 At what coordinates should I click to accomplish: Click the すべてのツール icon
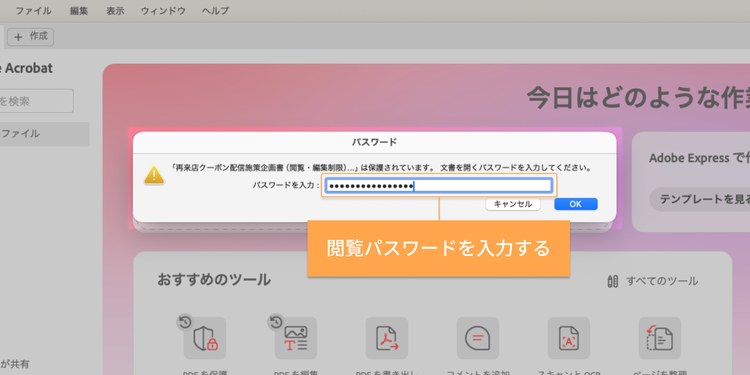pyautogui.click(x=612, y=281)
